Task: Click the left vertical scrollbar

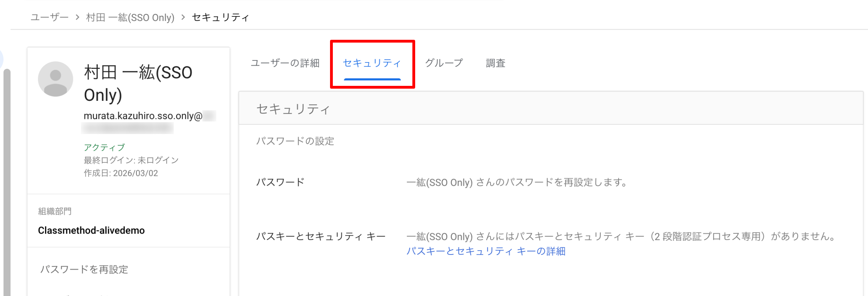Action: click(x=7, y=182)
